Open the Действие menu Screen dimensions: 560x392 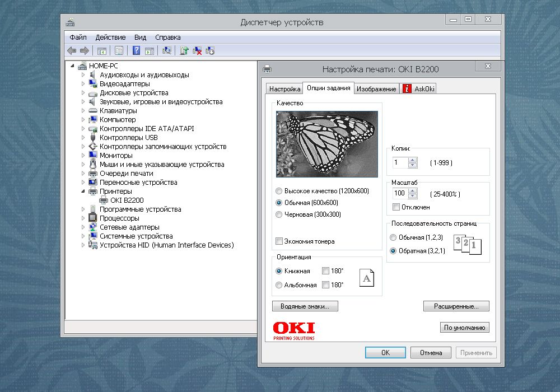pos(110,37)
